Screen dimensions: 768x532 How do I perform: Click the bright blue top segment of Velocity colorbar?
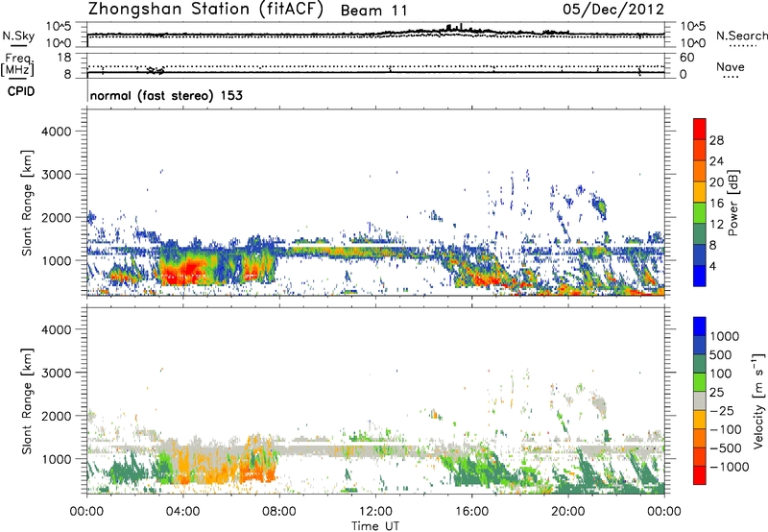click(700, 326)
